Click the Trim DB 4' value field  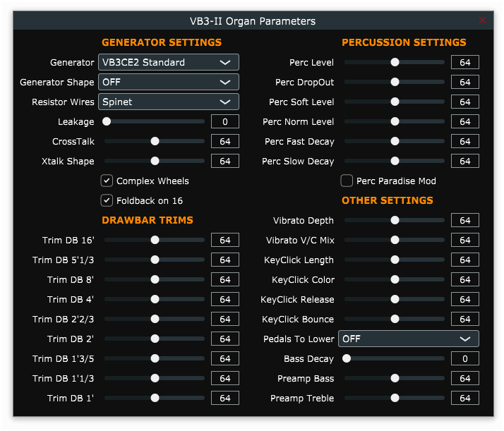tap(225, 299)
